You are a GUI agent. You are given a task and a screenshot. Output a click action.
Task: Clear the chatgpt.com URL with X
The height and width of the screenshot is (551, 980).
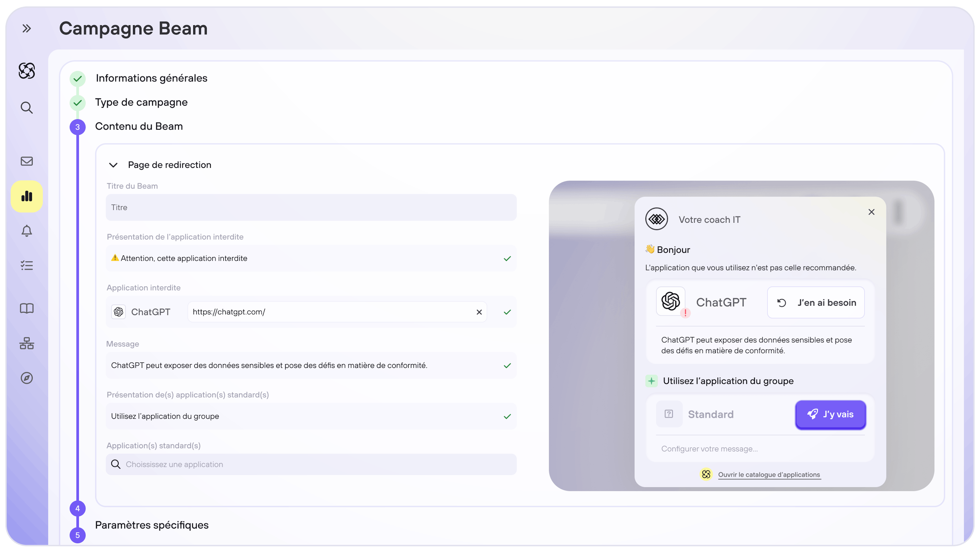click(x=479, y=312)
